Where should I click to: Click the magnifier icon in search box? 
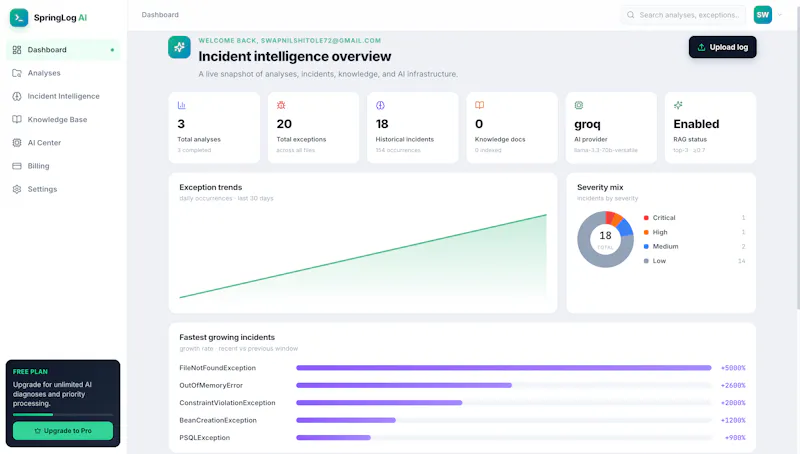click(631, 15)
